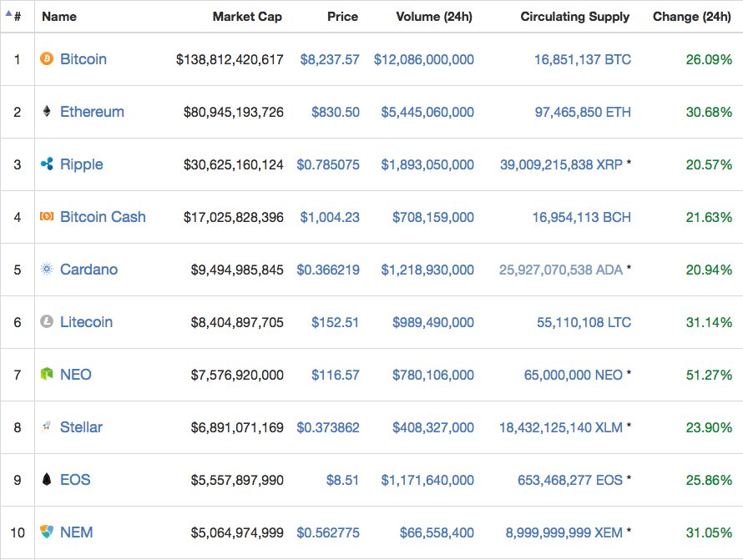
Task: Click the Stellar rocket icon
Action: pos(47,426)
